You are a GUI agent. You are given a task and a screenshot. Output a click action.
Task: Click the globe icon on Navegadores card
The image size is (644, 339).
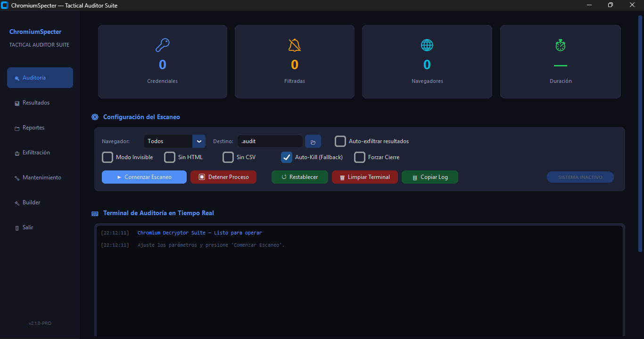click(x=427, y=45)
